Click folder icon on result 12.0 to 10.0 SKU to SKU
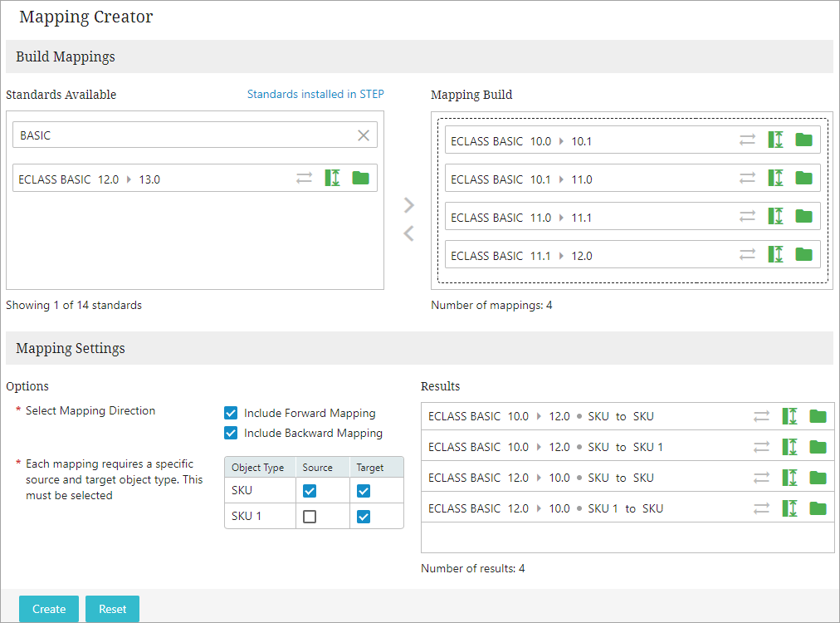The image size is (840, 623). (x=818, y=477)
